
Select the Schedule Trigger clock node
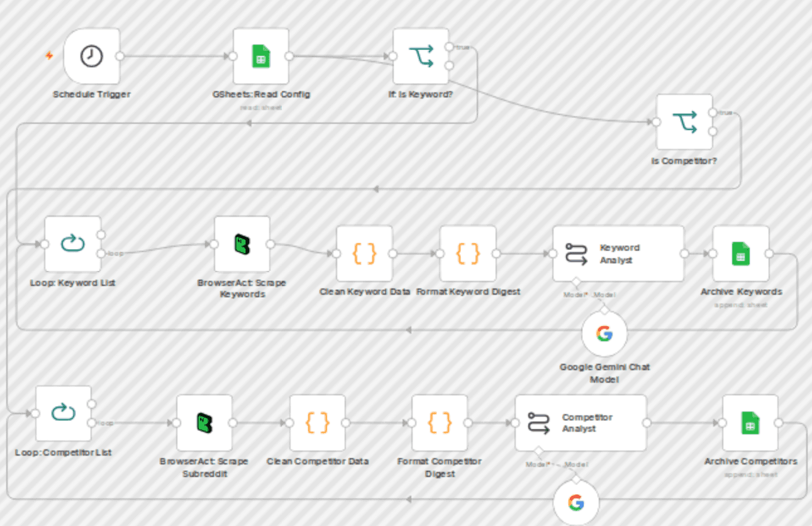pos(92,56)
